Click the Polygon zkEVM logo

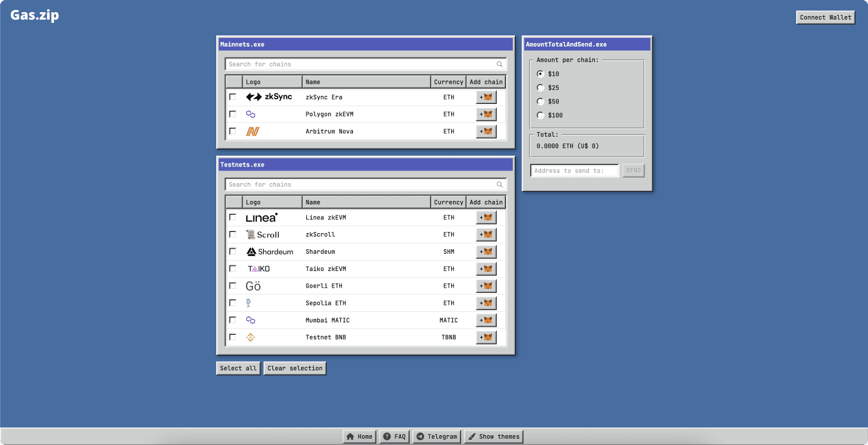click(251, 114)
